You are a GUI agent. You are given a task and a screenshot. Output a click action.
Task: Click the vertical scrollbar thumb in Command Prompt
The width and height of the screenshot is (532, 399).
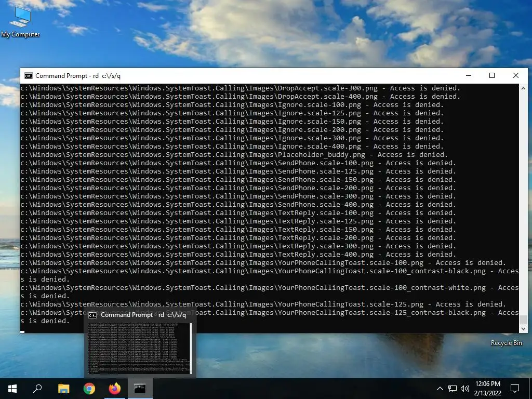click(523, 320)
